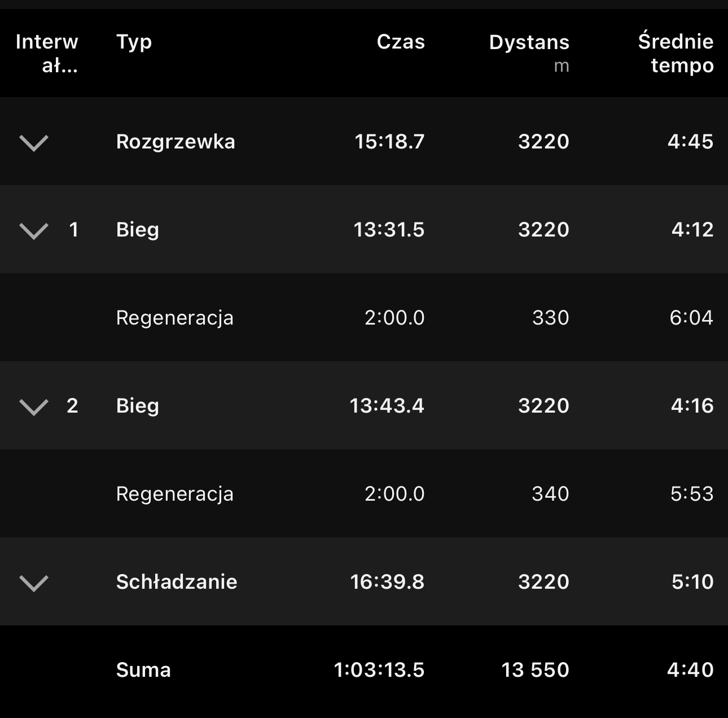
Task: Select the second Regeneracja row label
Action: [x=174, y=494]
